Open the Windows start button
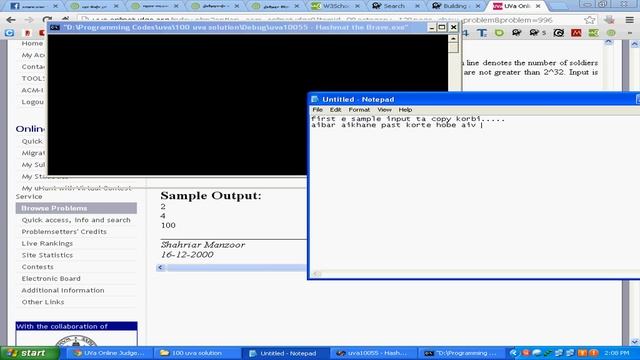 coord(30,353)
